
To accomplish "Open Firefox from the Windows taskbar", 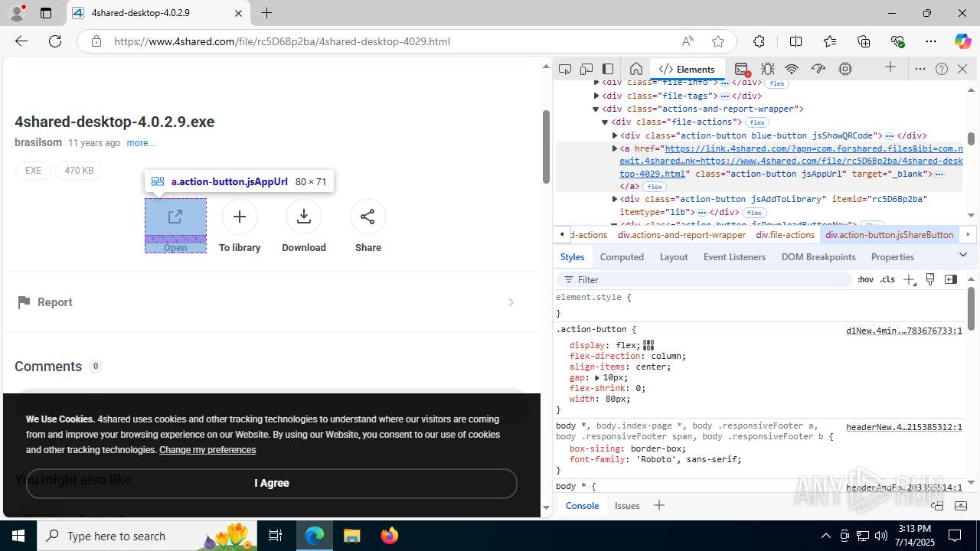I will 390,536.
